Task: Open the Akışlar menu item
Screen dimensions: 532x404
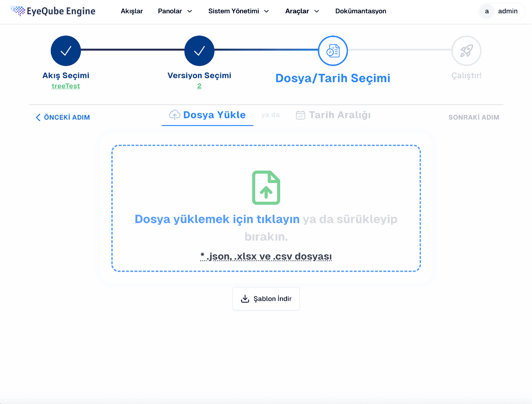Action: coord(132,11)
